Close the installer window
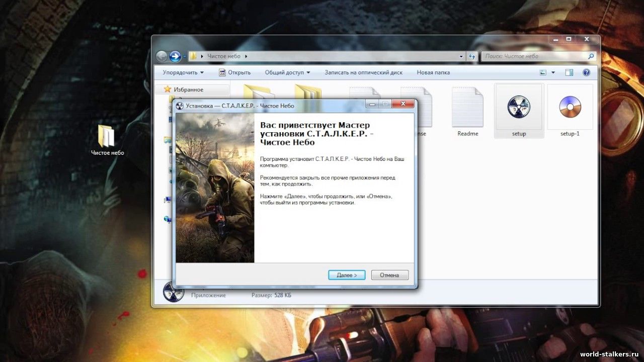Viewport: 644px width, 362px height. tap(403, 104)
